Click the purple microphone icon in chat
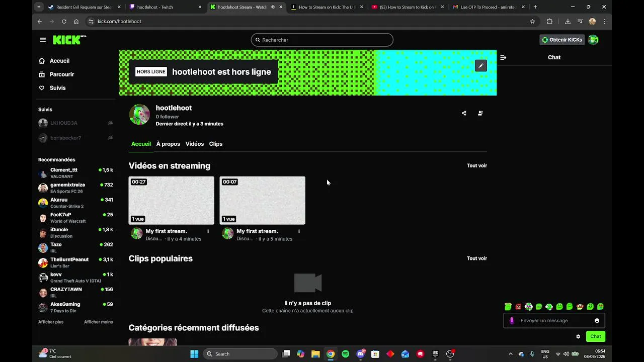644x362 pixels. click(x=512, y=321)
